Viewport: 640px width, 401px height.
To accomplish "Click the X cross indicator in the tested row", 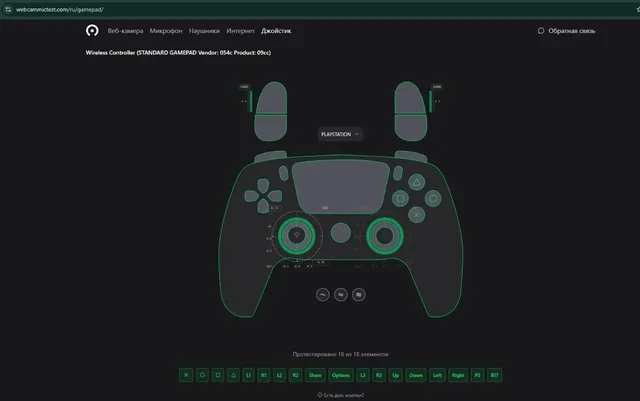I will [186, 375].
